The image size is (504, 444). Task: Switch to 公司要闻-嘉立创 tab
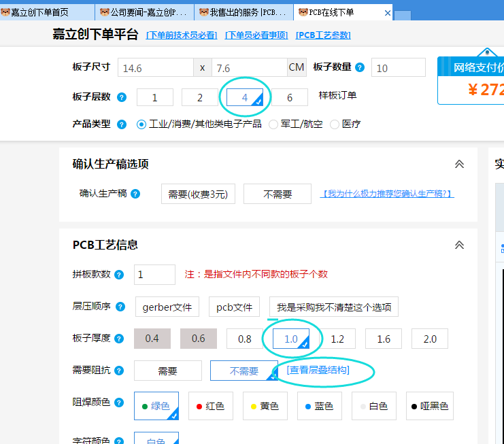[x=145, y=12]
